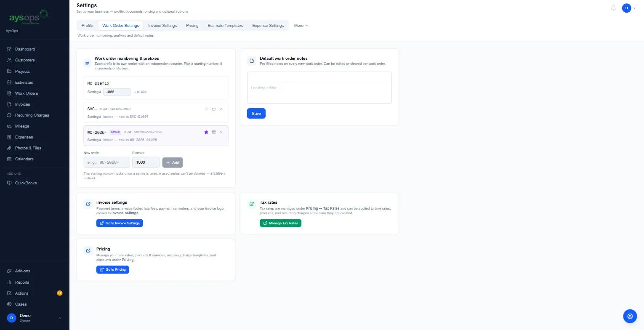
Task: Focus the New prefix input field
Action: pyautogui.click(x=107, y=162)
